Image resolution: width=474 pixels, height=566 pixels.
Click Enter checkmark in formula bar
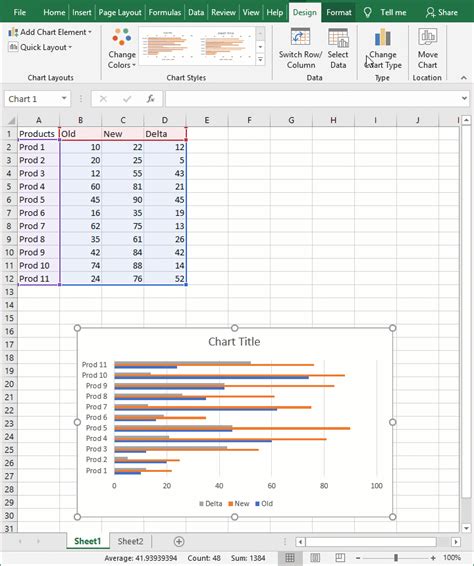[x=127, y=99]
